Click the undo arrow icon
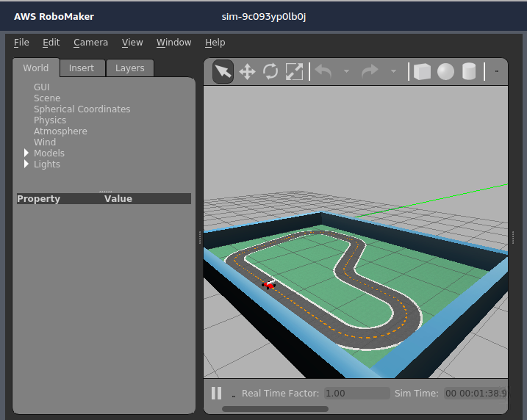Viewport: 527px width, 420px height. coord(323,71)
